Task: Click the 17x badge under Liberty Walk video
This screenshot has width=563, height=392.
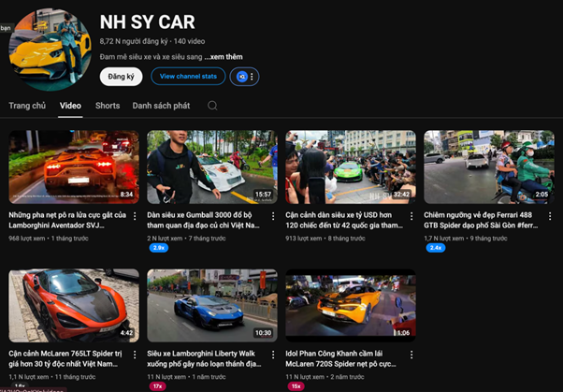Action: 158,386
